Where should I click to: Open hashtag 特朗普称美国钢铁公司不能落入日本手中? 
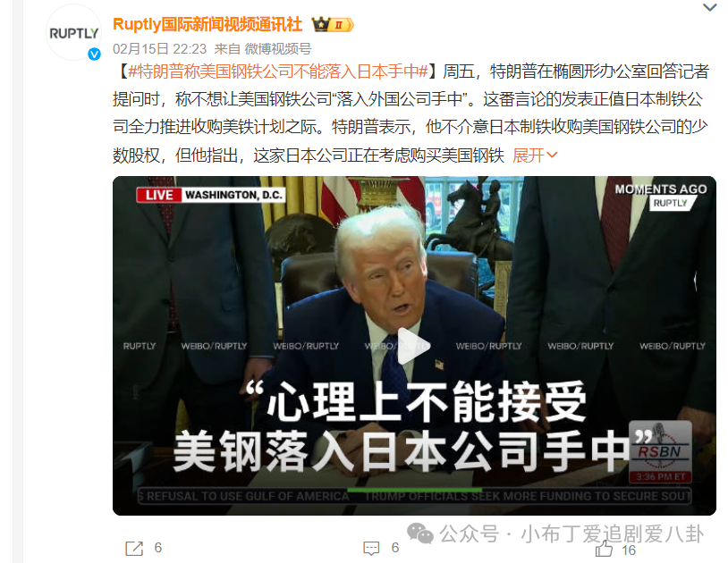click(277, 71)
